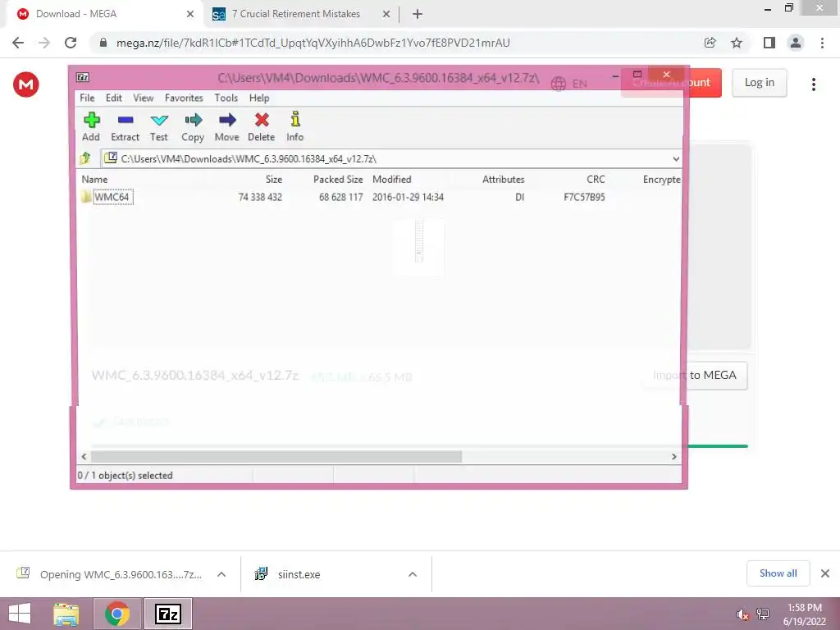Open MEGA page options three dots

click(813, 84)
